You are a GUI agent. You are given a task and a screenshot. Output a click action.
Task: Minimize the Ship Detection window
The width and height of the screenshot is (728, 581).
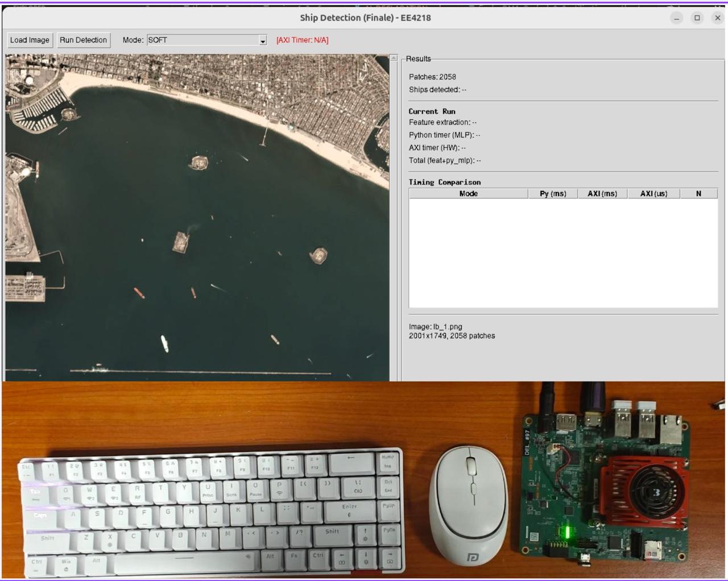[677, 18]
